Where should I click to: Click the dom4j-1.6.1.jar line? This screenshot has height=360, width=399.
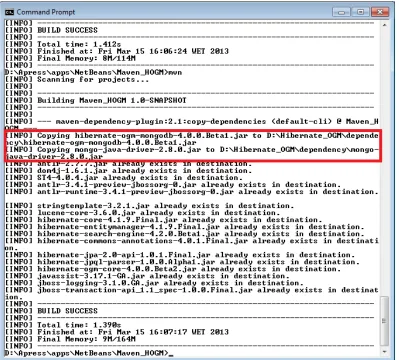pos(129,171)
